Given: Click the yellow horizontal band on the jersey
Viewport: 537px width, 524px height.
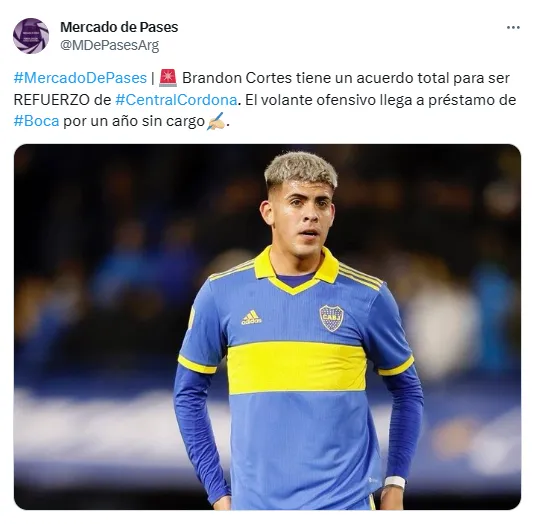Looking at the screenshot, I should [x=297, y=368].
